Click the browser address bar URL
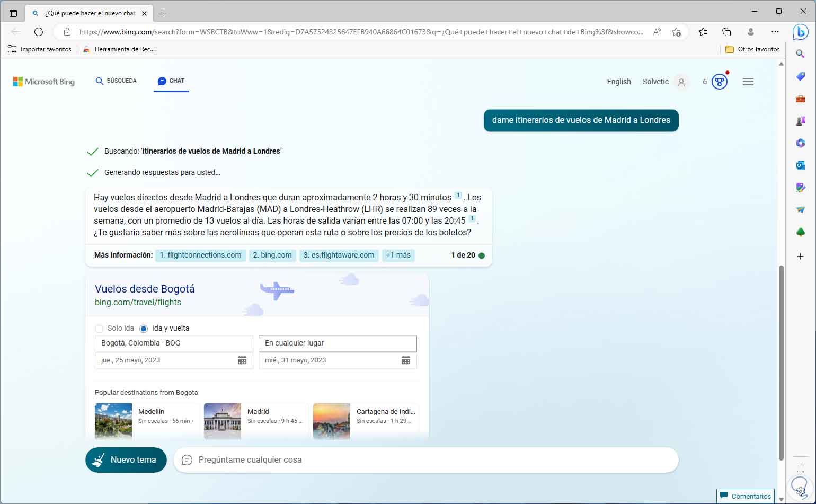This screenshot has height=504, width=816. click(361, 32)
